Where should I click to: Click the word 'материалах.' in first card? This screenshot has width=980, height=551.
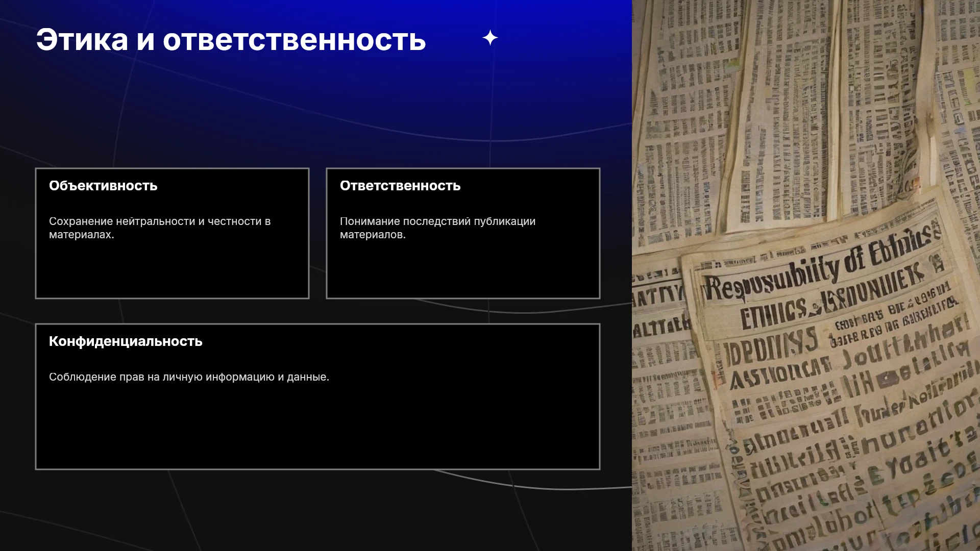82,235
